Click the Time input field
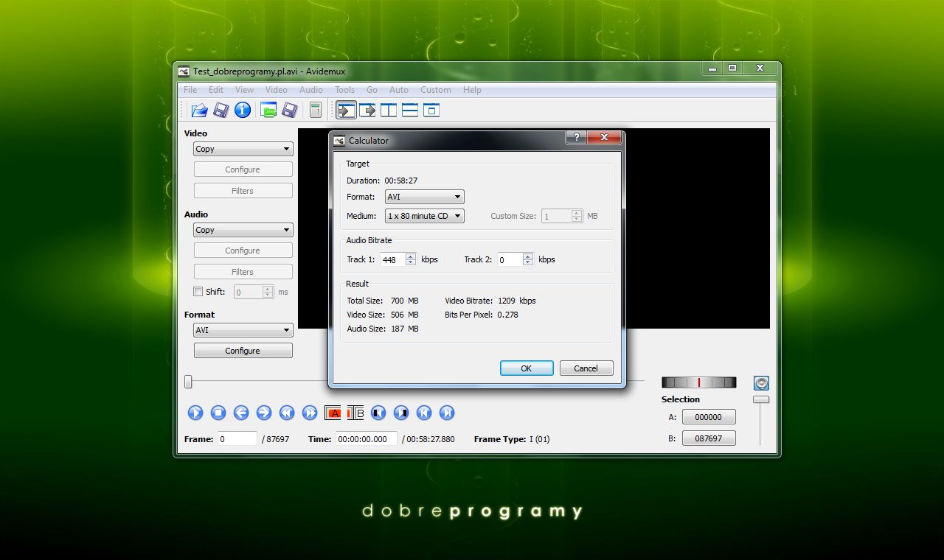This screenshot has height=560, width=944. pos(367,439)
